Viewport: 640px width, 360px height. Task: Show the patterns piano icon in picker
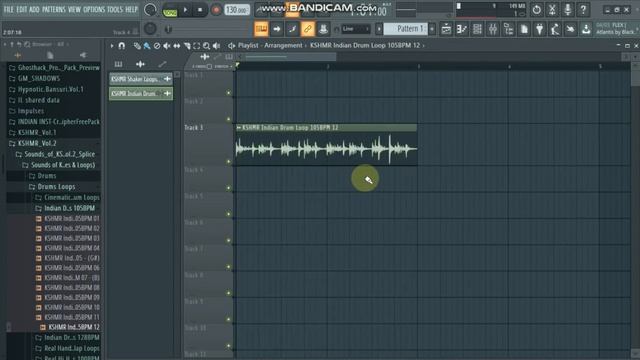(118, 64)
